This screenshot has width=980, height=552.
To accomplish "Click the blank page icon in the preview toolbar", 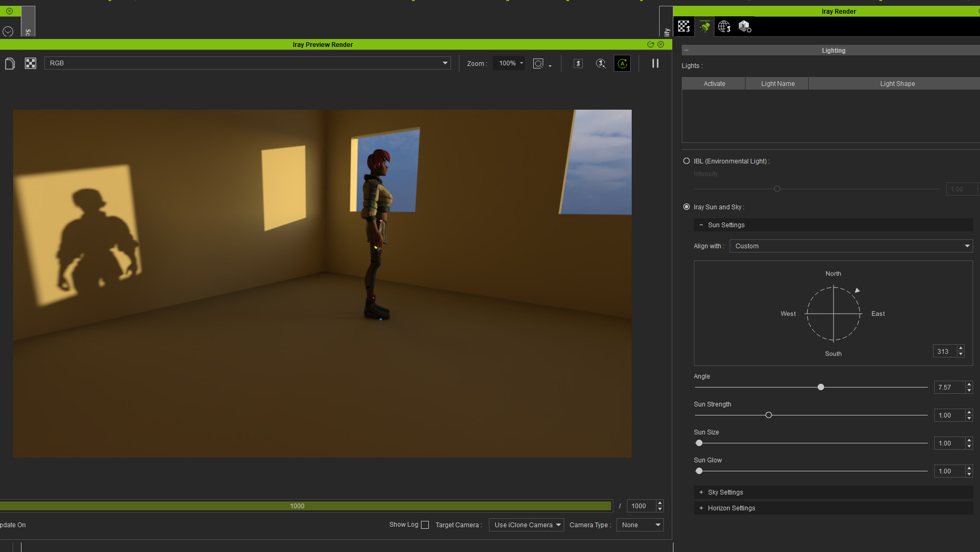I will pyautogui.click(x=9, y=64).
